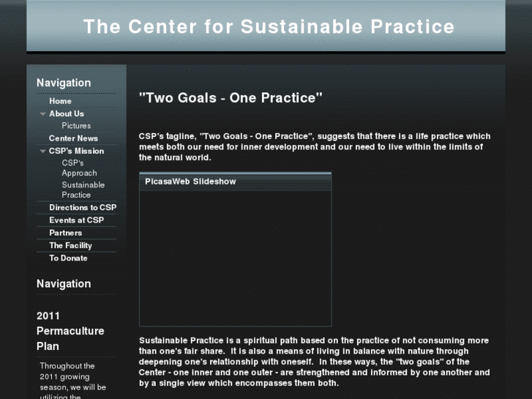
Task: Click the PicasaWeb Slideshow title bar
Action: click(x=235, y=182)
